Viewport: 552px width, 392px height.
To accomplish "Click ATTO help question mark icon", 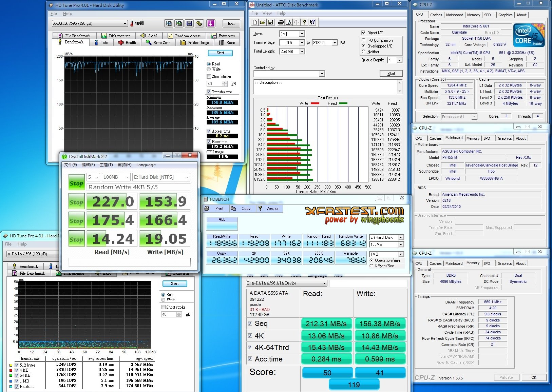I will pos(304,22).
